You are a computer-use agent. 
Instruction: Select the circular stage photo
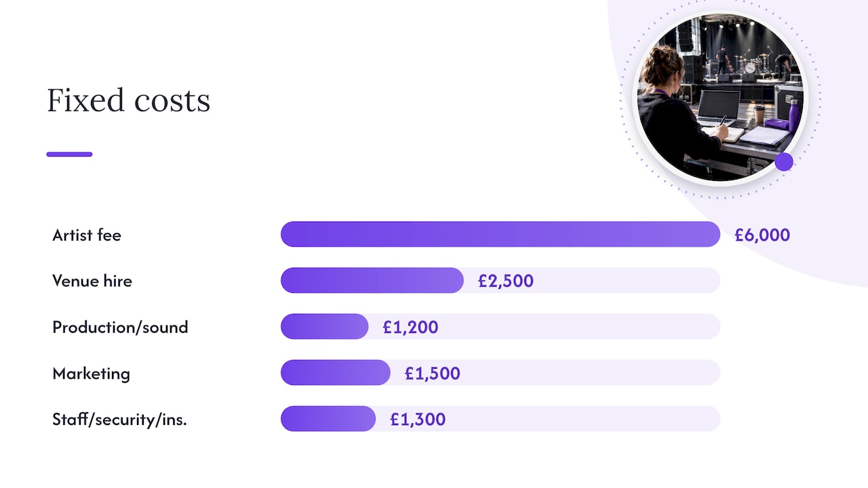pyautogui.click(x=720, y=98)
